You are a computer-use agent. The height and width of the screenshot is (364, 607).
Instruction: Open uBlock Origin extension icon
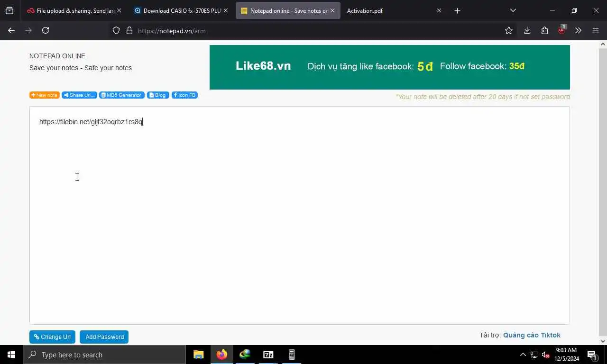[x=562, y=30]
